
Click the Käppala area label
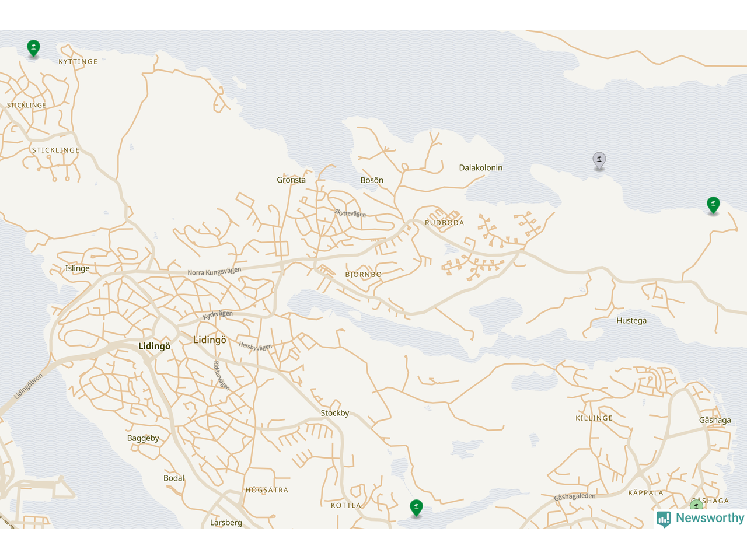[646, 493]
